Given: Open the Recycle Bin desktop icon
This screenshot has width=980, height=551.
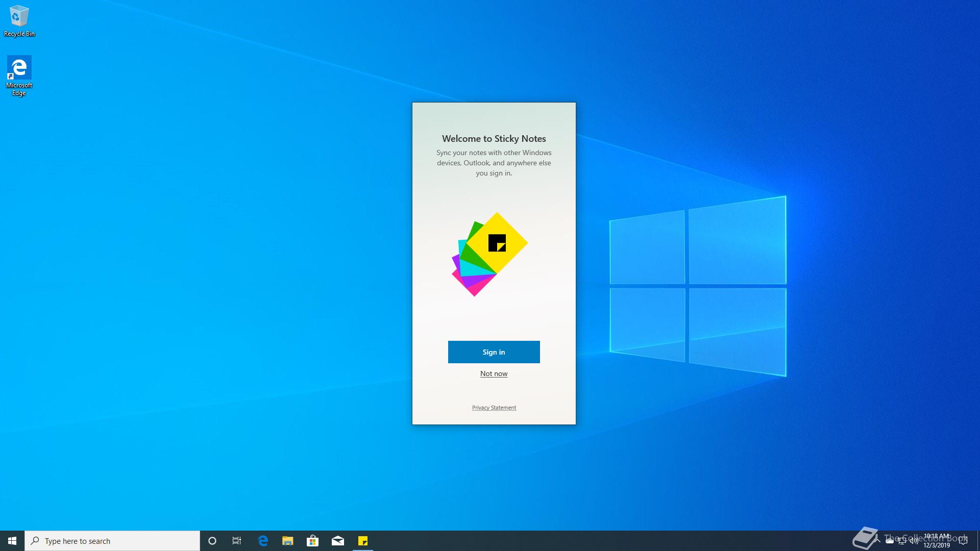Looking at the screenshot, I should (19, 20).
